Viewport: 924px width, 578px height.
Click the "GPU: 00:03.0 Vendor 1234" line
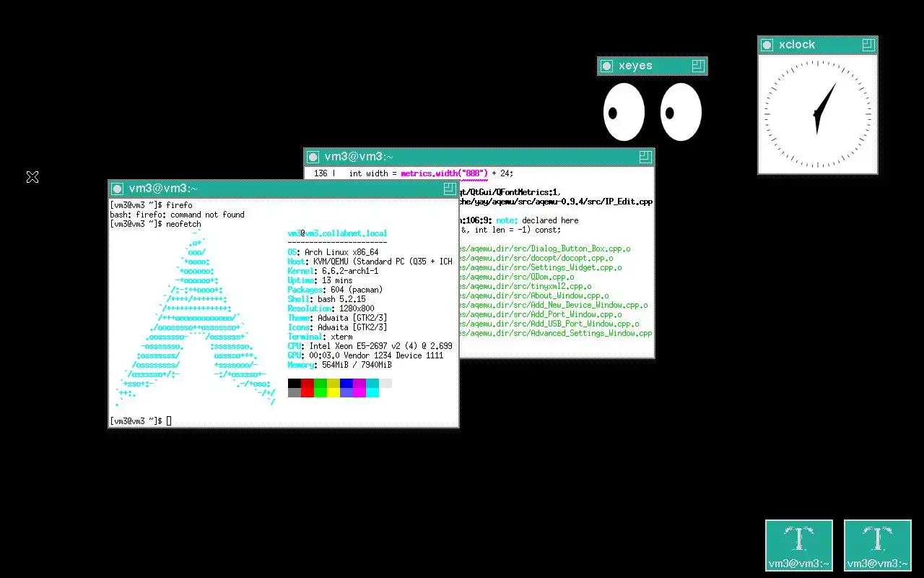coord(365,355)
